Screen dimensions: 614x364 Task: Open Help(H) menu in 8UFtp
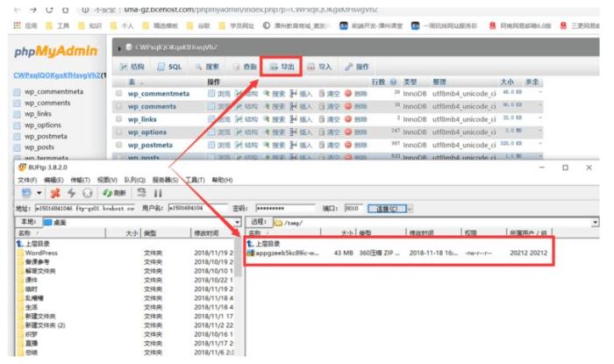222,180
